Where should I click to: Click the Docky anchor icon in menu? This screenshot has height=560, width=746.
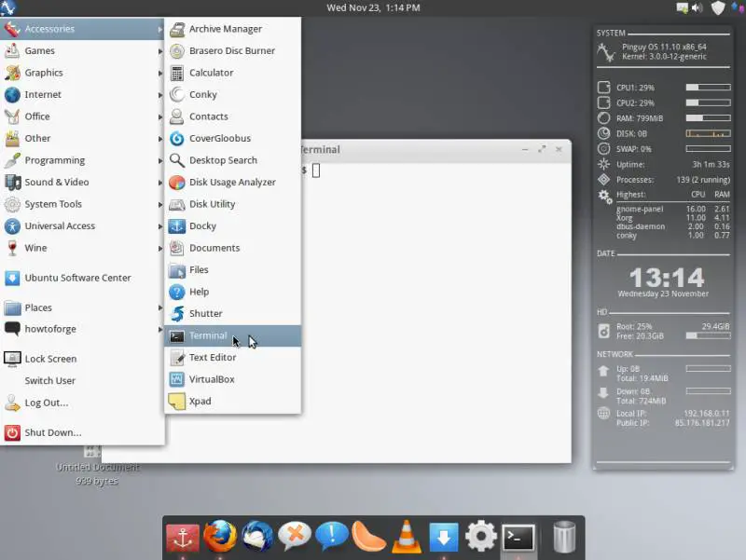pos(177,225)
